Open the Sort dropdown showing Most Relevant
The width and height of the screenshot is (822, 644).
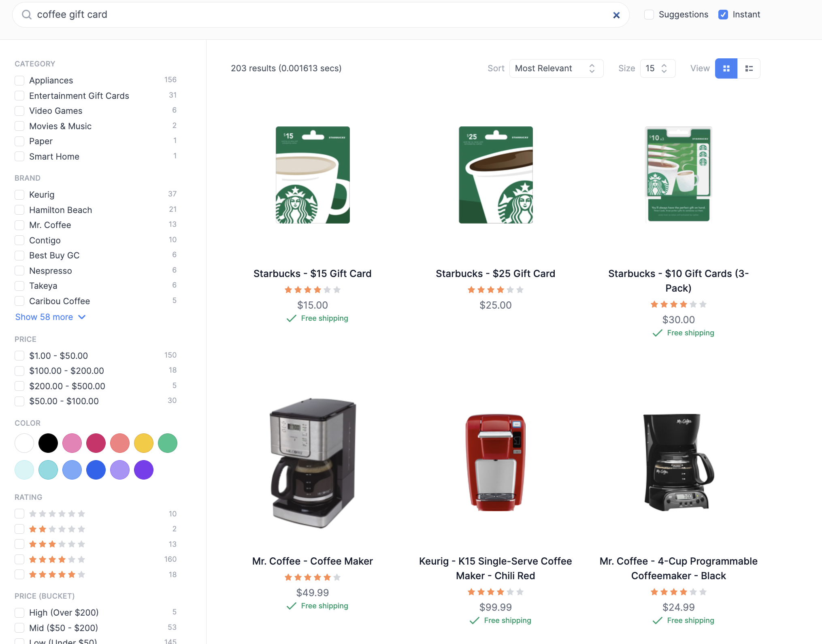pyautogui.click(x=556, y=68)
